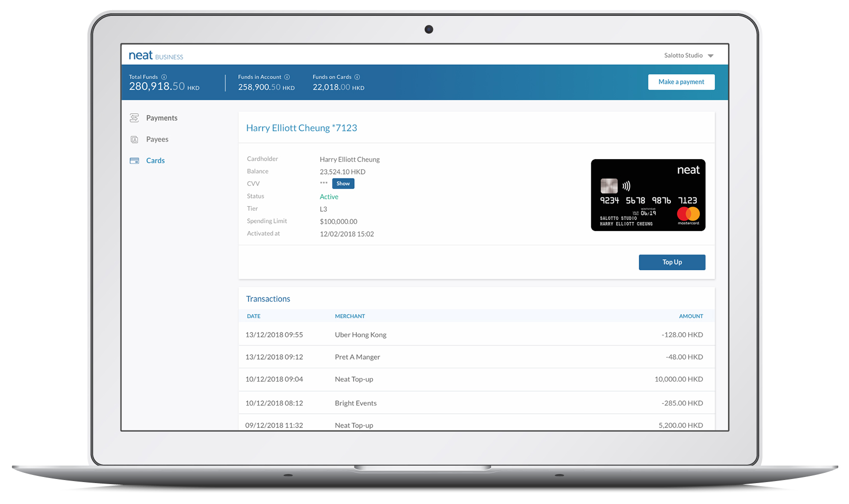Click the DATE column header

pos(254,316)
